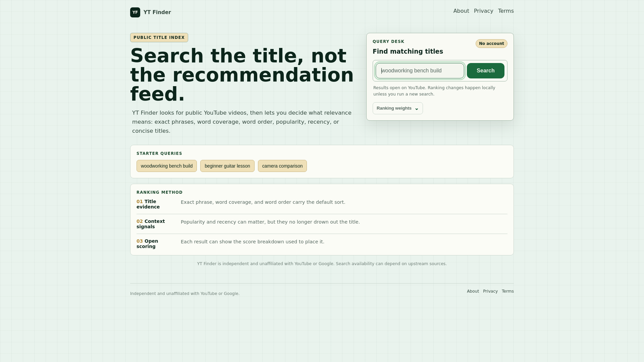Click the 'Popularity and recency can matter' description
Screen dimensions: 644x362
click(270, 222)
